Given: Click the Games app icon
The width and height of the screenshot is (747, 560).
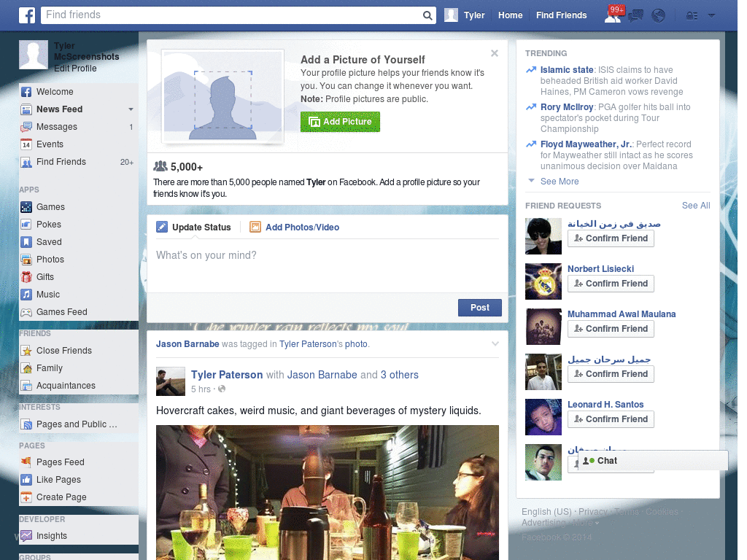Looking at the screenshot, I should click(x=26, y=207).
